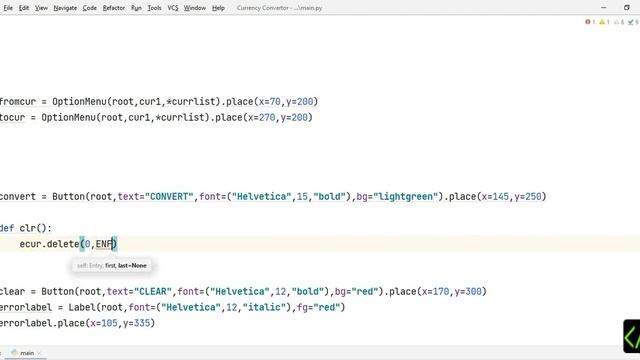Restore down the PyCharm window

(x=627, y=7)
